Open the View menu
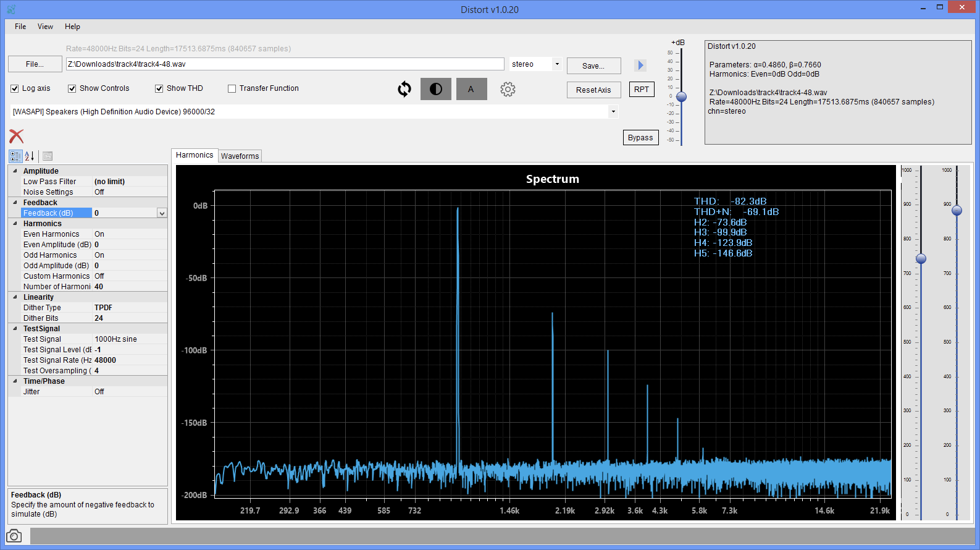Screen dimensions: 980x550 (45, 27)
